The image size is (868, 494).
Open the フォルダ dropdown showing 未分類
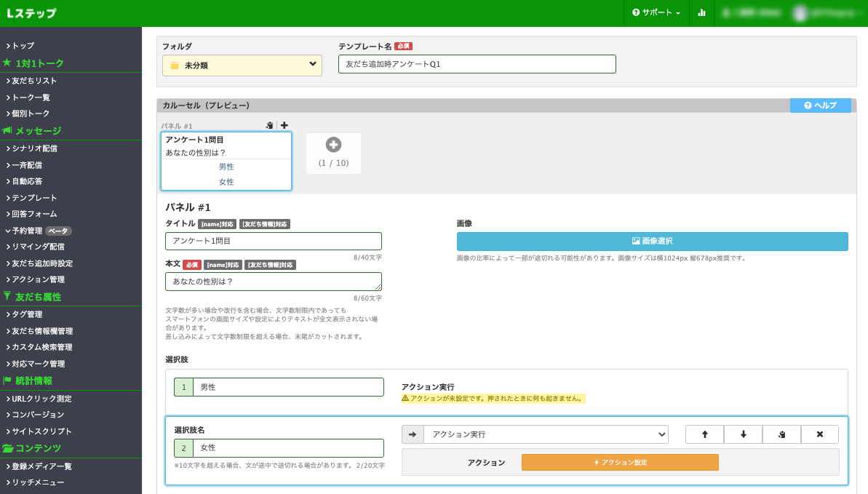point(242,65)
